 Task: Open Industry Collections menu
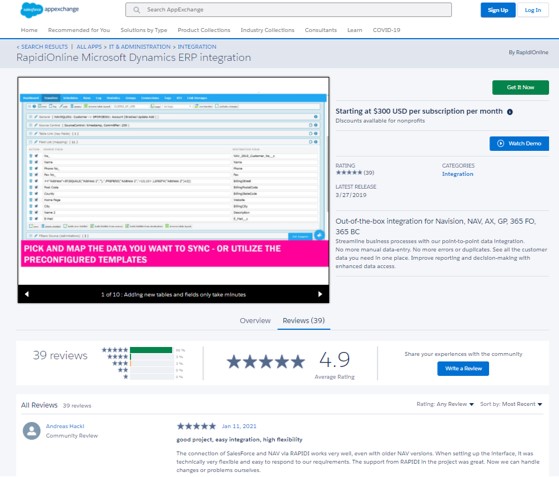point(267,30)
